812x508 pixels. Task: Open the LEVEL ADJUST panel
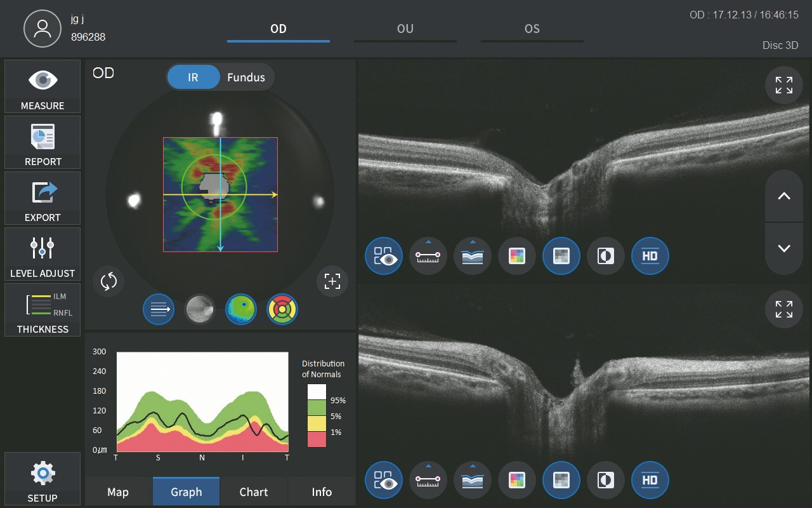(x=43, y=255)
